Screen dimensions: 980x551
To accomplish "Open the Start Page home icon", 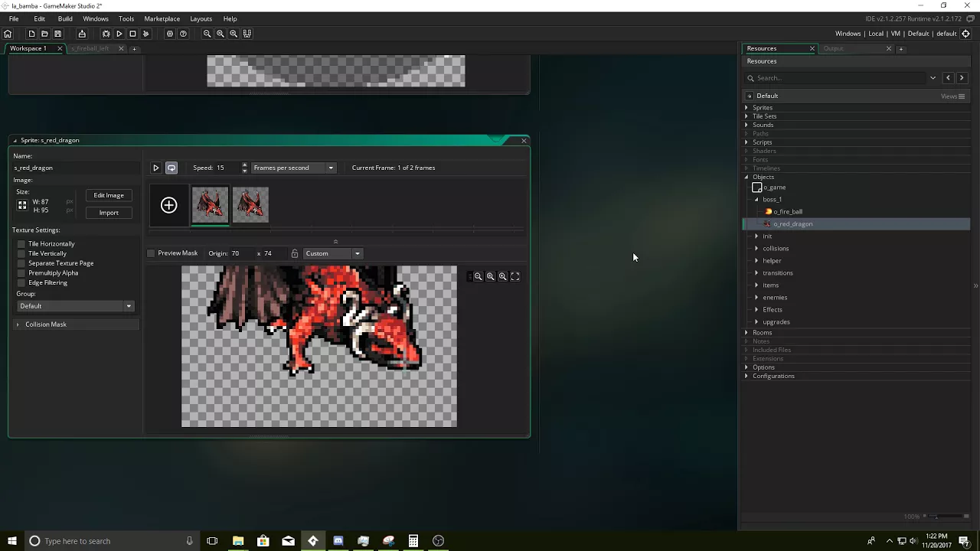I will pyautogui.click(x=8, y=34).
